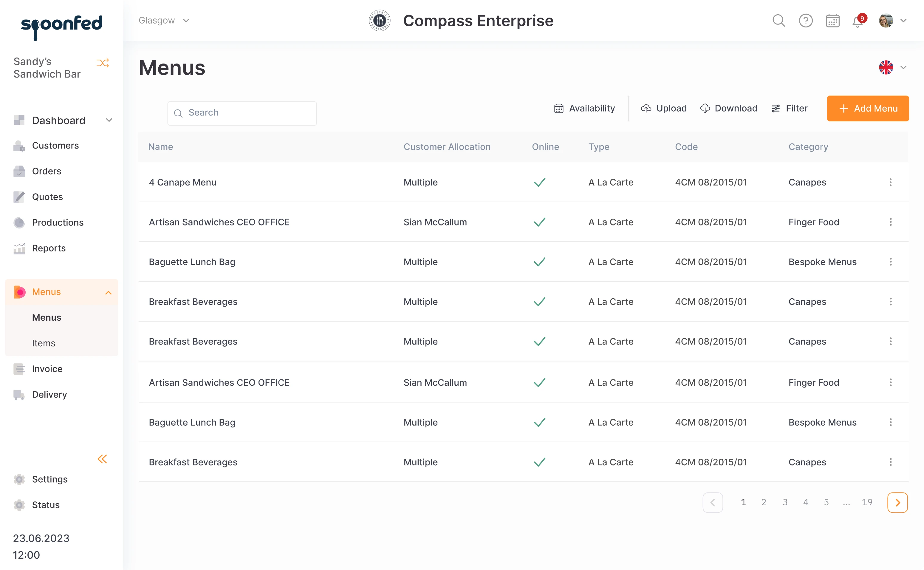Open the calendar icon in top bar

coord(832,21)
